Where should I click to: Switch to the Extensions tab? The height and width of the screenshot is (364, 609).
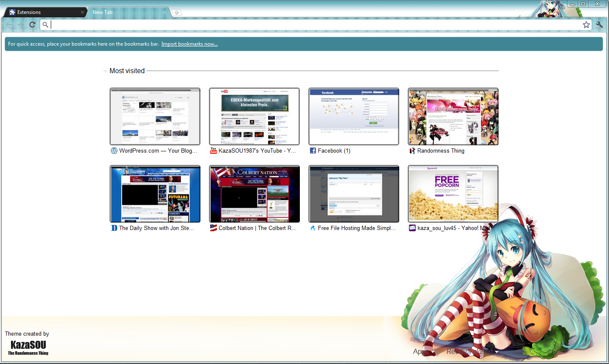tap(45, 12)
